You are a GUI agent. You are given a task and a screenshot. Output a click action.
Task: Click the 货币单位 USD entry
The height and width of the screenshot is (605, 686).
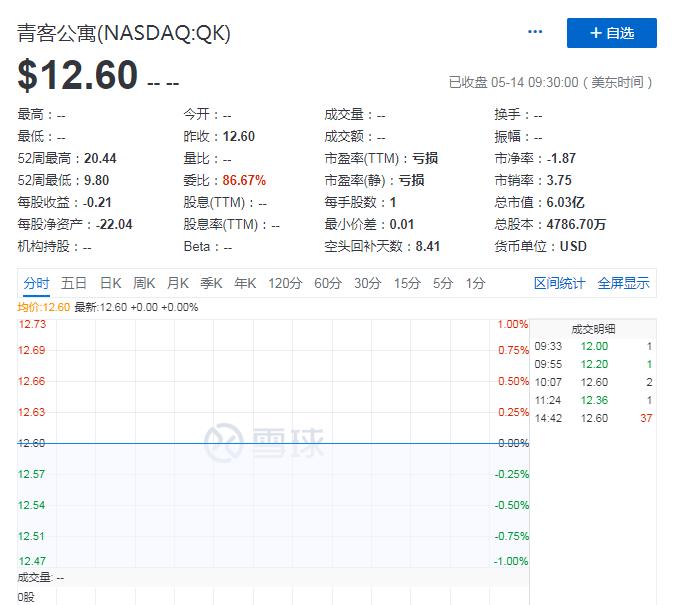tap(540, 246)
